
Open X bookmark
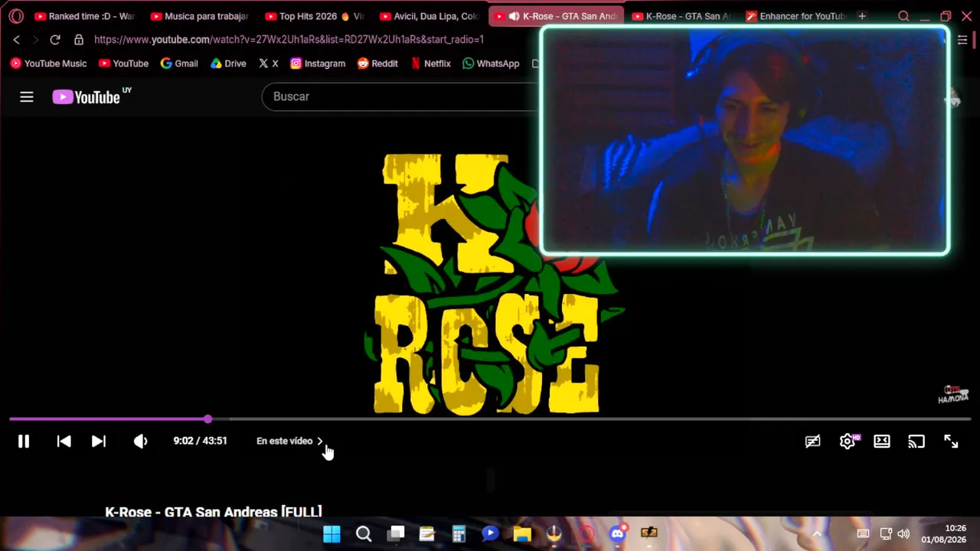click(x=269, y=64)
